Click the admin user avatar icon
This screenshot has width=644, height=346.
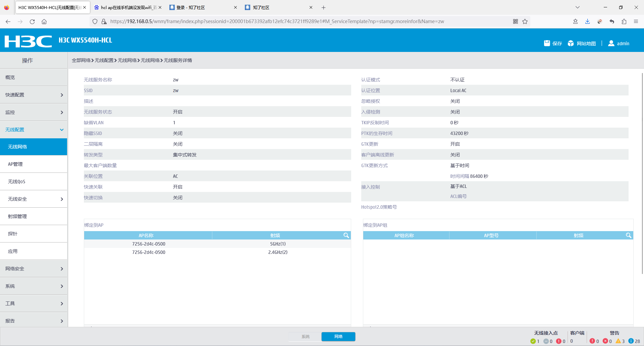click(x=611, y=43)
